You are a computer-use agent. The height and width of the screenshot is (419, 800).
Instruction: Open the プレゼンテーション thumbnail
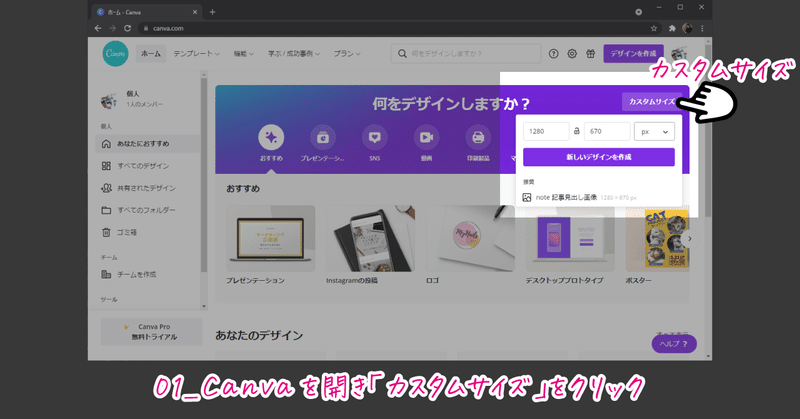click(x=270, y=238)
